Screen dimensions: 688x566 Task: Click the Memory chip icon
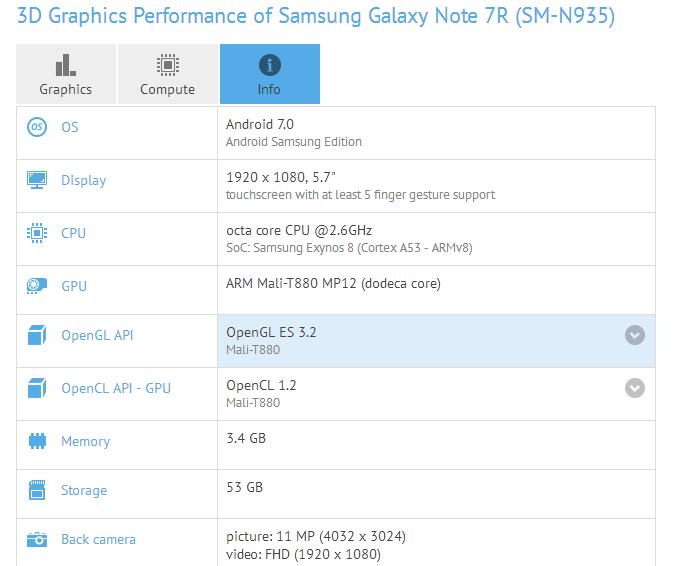coord(37,441)
